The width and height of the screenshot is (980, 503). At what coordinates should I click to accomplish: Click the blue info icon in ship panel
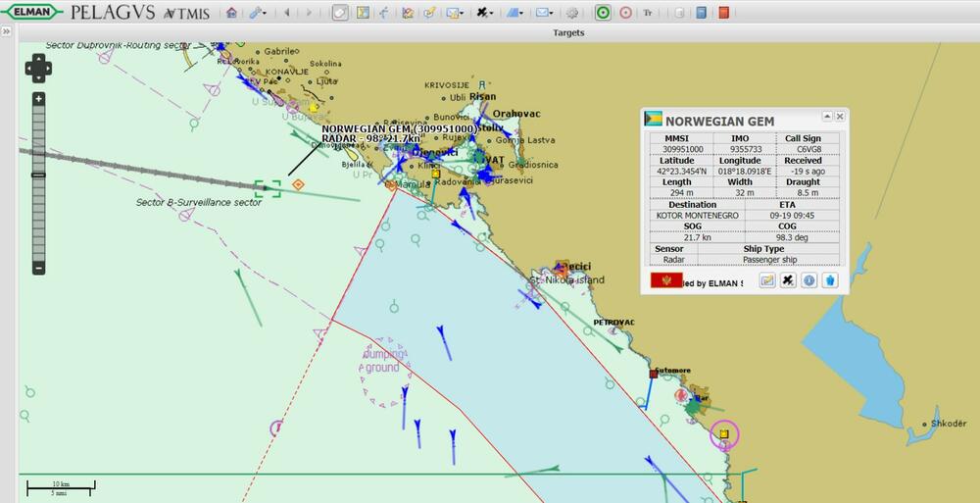(809, 280)
